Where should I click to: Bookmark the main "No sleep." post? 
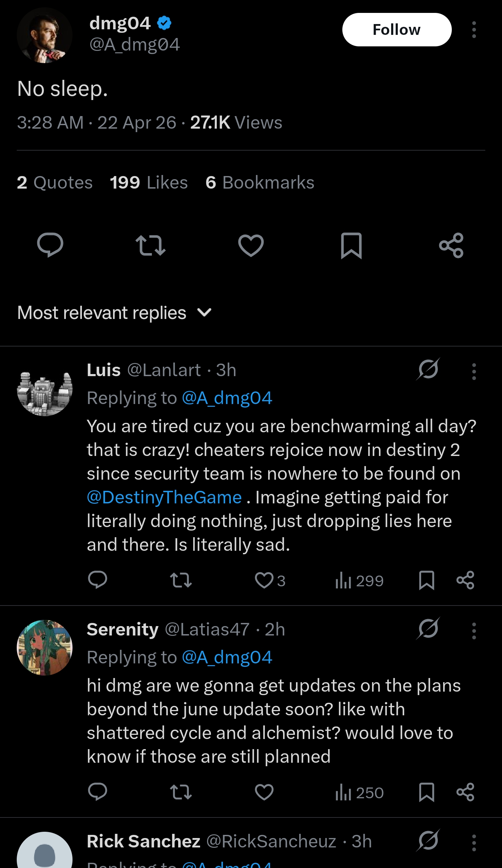point(351,245)
